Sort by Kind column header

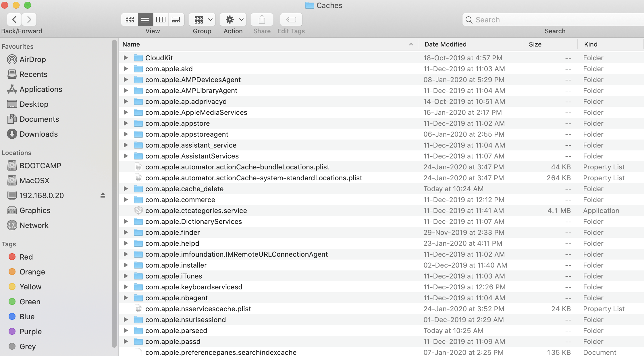pos(611,44)
